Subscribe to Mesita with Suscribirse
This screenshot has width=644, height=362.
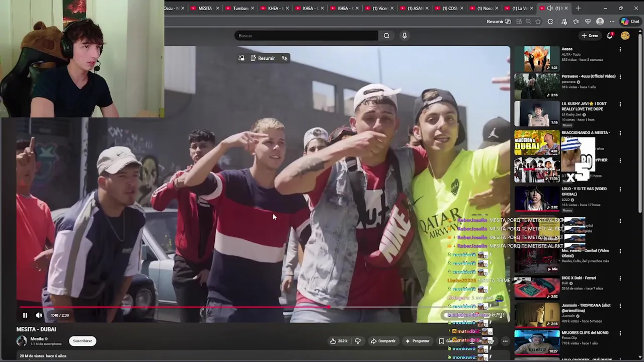83,341
